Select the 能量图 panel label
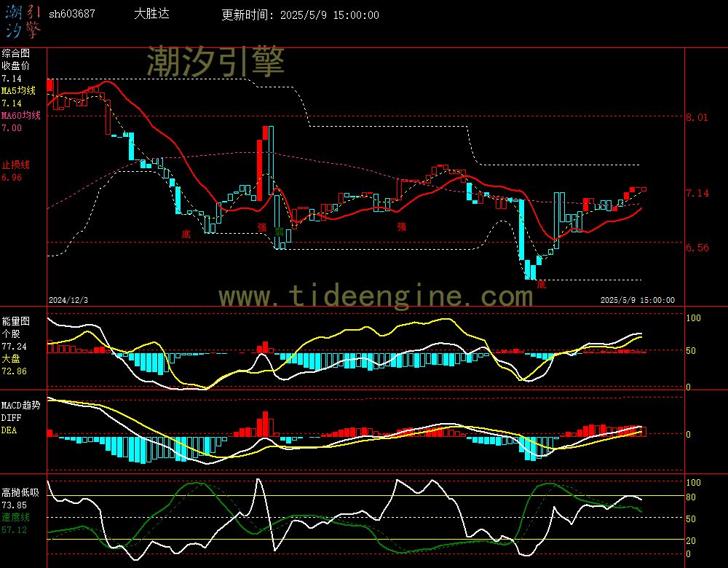This screenshot has height=568, width=728. (15, 321)
